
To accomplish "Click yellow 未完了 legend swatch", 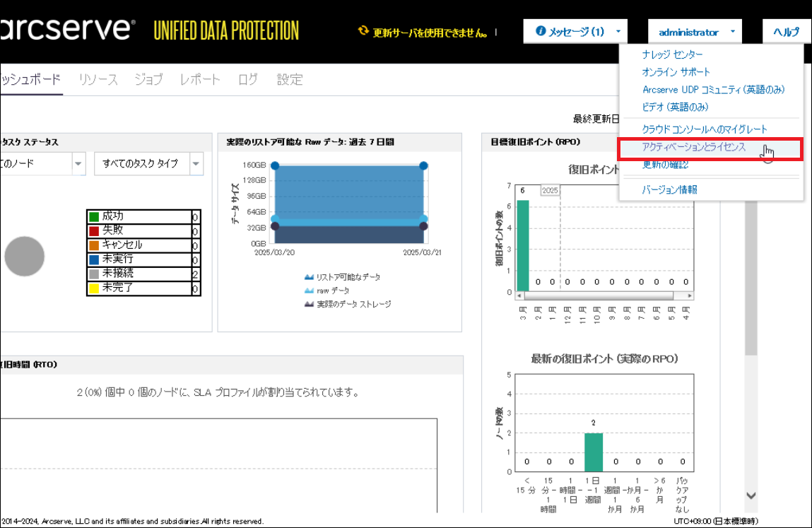I will (94, 288).
